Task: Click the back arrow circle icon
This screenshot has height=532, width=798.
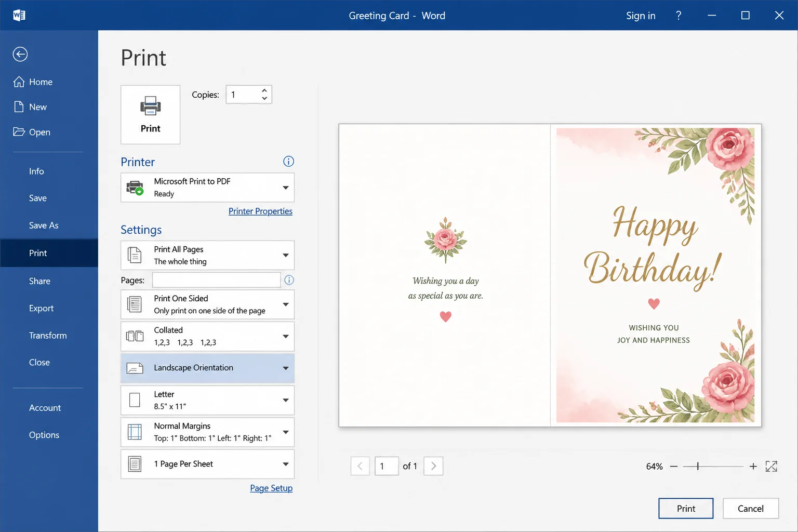Action: 20,54
